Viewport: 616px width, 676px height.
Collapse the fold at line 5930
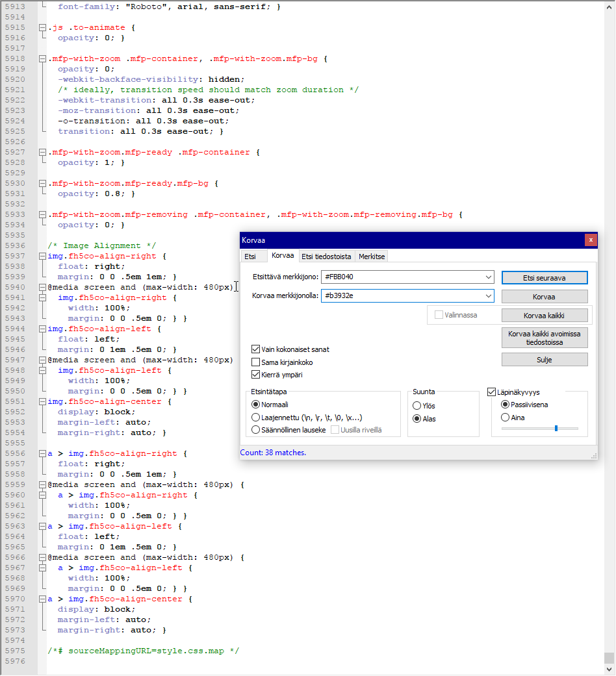click(42, 183)
